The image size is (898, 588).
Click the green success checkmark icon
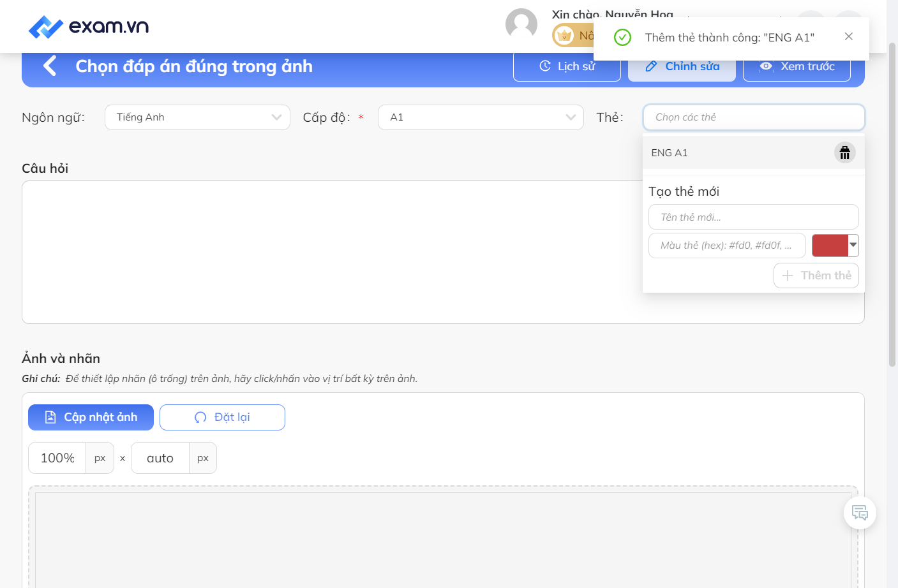point(622,37)
